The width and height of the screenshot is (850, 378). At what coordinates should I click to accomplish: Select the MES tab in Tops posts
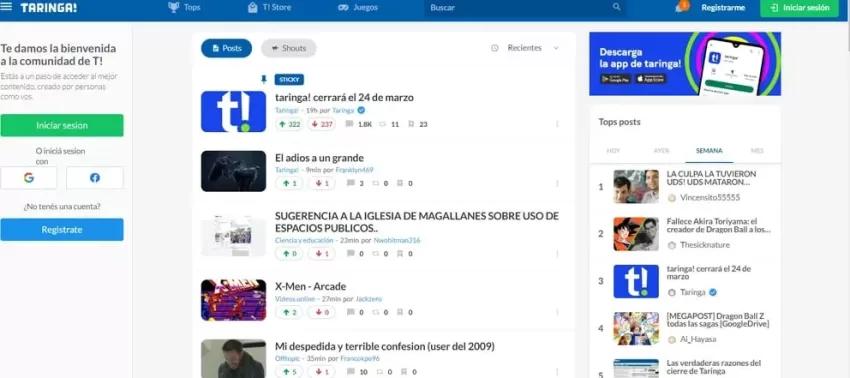pyautogui.click(x=757, y=151)
